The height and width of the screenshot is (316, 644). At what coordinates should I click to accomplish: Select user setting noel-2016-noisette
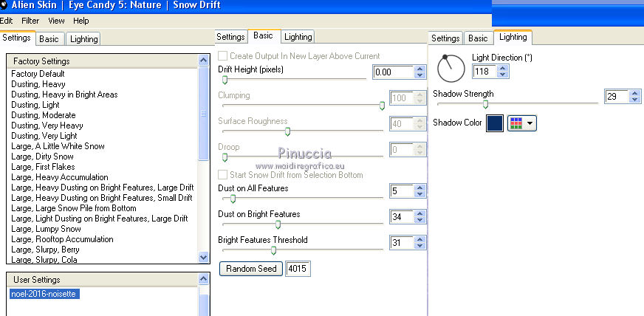pos(44,294)
